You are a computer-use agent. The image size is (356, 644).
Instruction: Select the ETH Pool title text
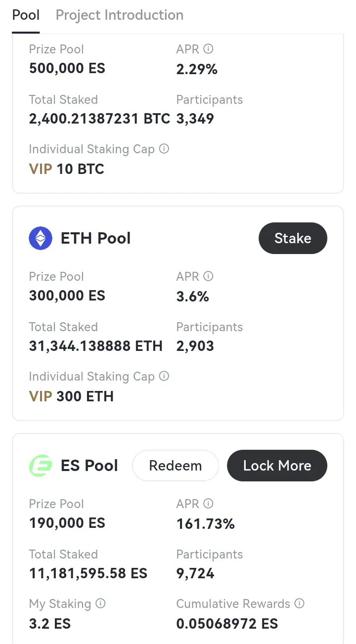[x=95, y=238]
